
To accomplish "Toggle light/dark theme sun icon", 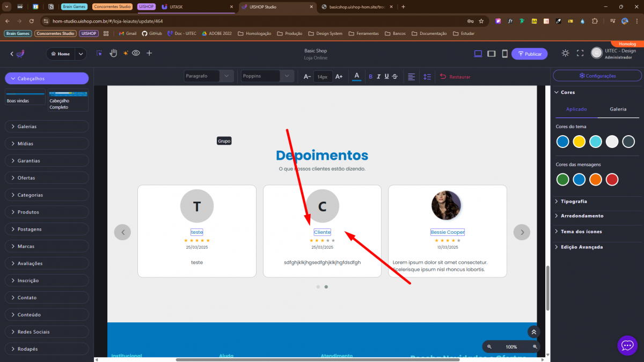I will point(565,54).
